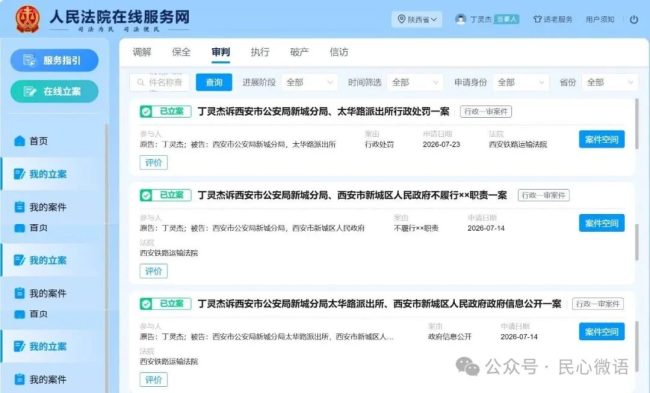This screenshot has height=393, width=650.
Task: Open 适老服务 accessibility mode
Action: coord(553,19)
